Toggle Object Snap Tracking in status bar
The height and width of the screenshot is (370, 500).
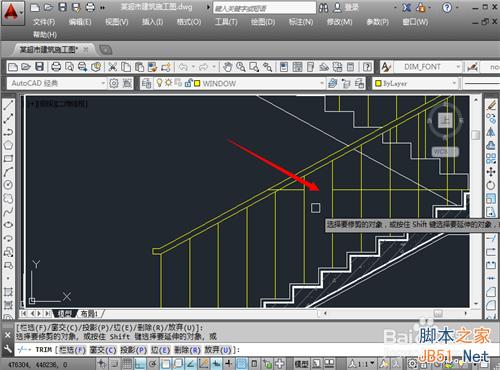tap(191, 364)
